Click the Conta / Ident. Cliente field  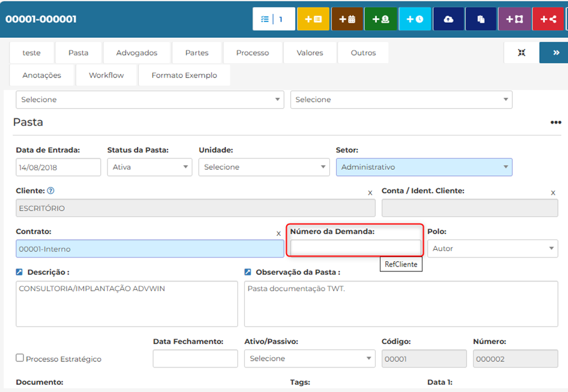pos(470,208)
